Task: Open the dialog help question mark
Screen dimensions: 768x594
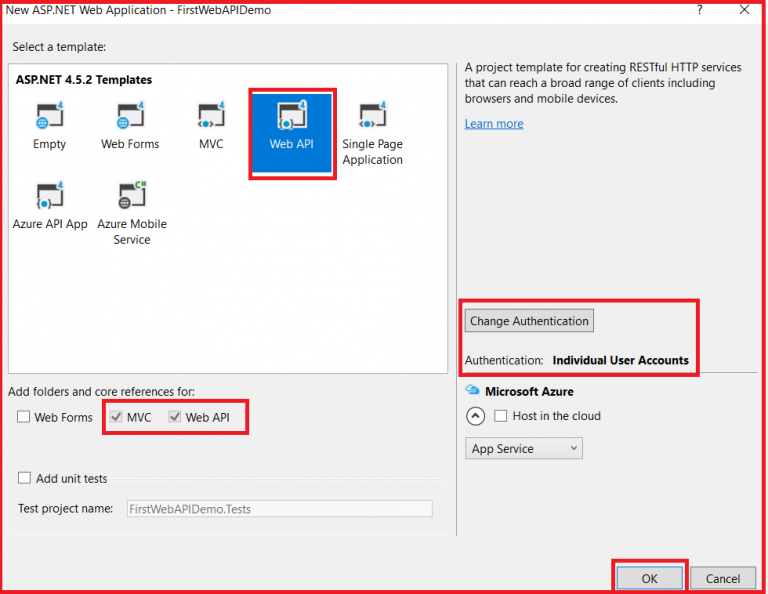Action: (699, 10)
